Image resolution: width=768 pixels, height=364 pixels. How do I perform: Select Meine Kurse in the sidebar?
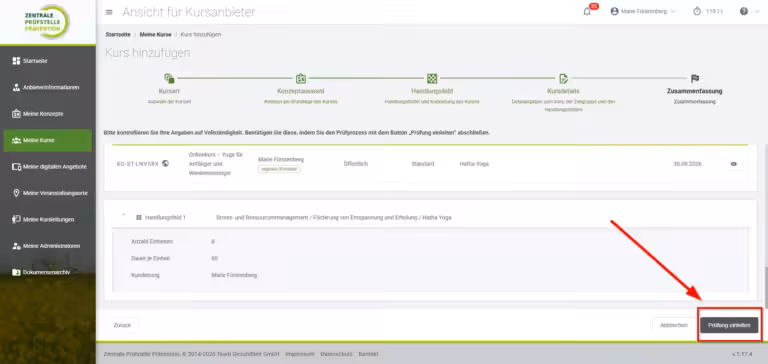click(x=48, y=140)
